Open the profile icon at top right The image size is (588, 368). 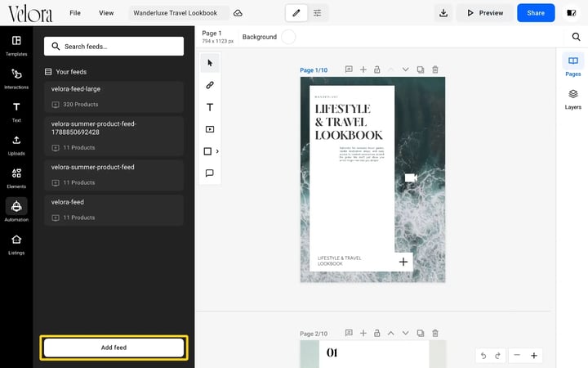(x=571, y=13)
